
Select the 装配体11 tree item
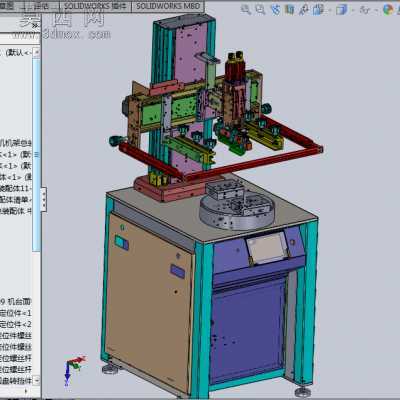[16, 189]
